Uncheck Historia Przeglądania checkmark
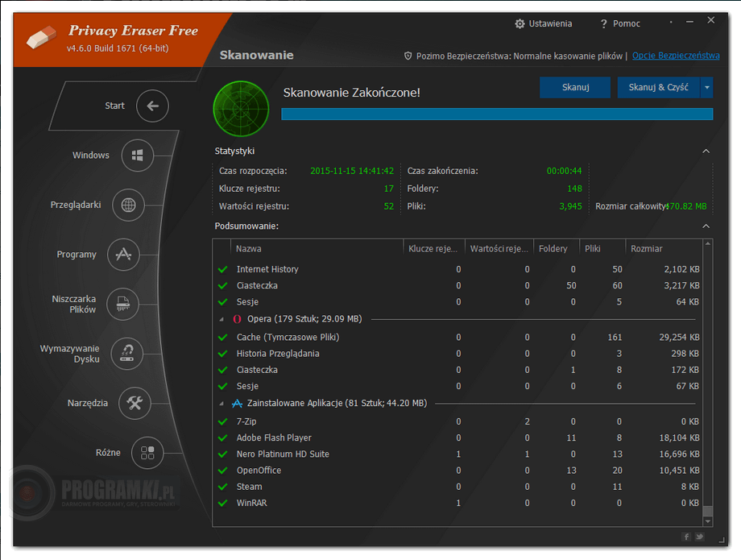The height and width of the screenshot is (560, 741). point(222,354)
